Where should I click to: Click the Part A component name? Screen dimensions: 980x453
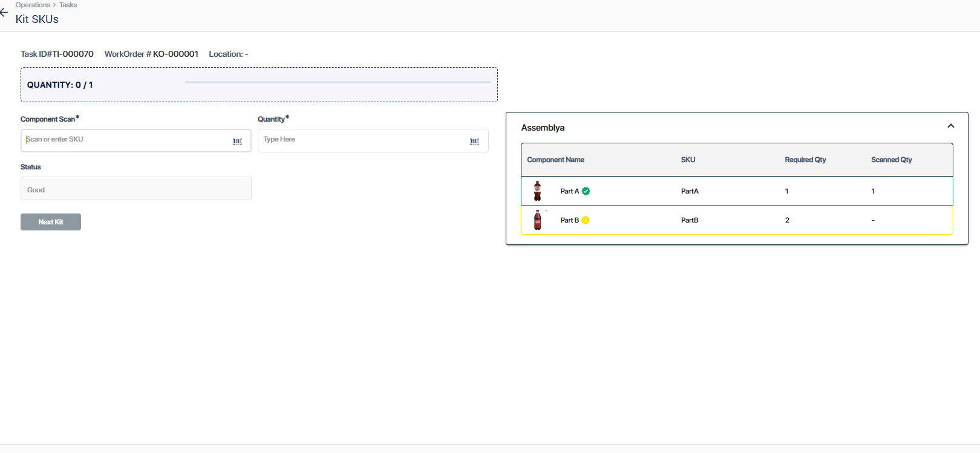(569, 191)
